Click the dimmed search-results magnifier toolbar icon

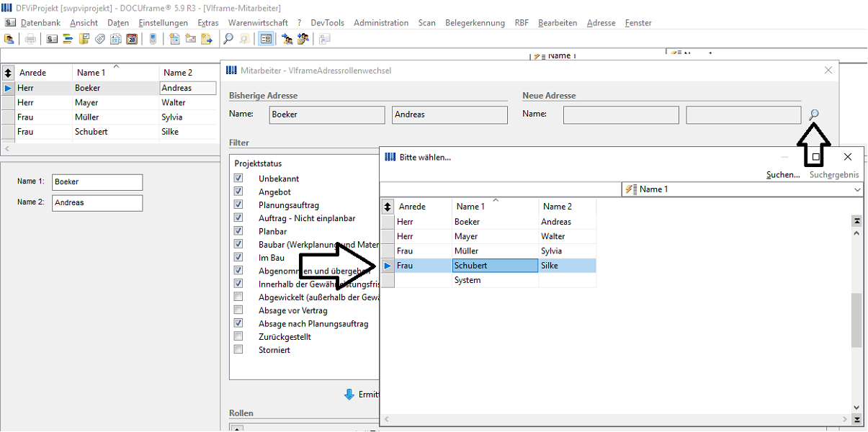pyautogui.click(x=245, y=39)
